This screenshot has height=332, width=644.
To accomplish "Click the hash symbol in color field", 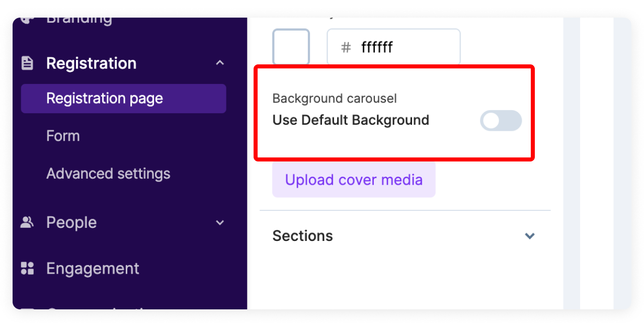I will [346, 48].
